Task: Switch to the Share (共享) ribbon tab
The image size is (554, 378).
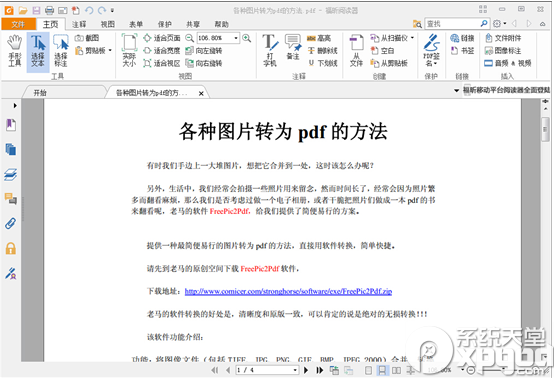Action: coord(193,24)
